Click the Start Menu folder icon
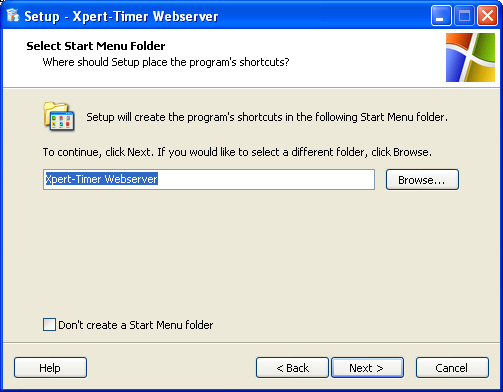Viewport: 503px width, 392px height. coord(59,116)
